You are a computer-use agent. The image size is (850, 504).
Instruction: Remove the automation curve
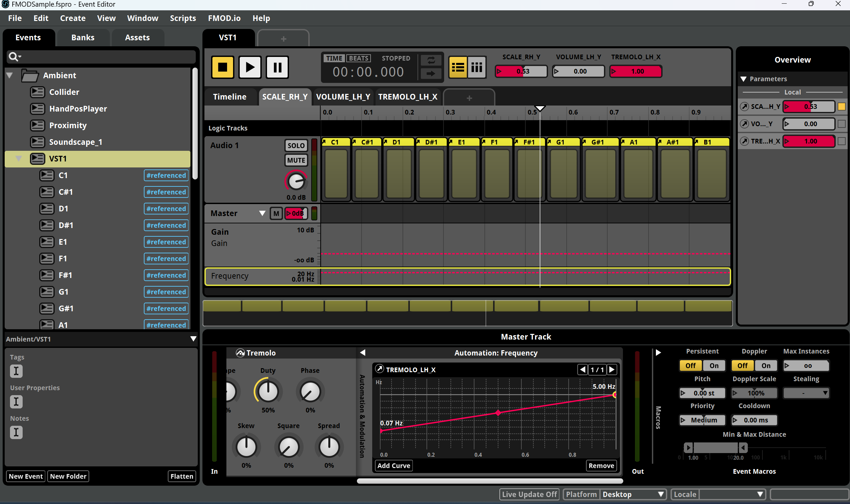(601, 465)
